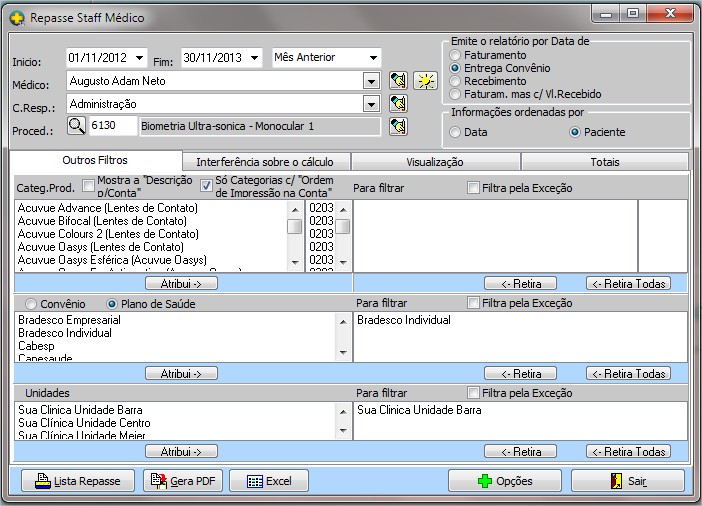Click the procedure code field showing 6130
Image resolution: width=702 pixels, height=506 pixels.
[x=111, y=126]
